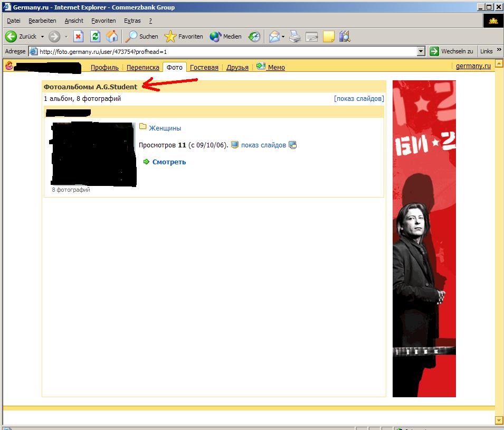Screen dimensions: 504x430
Task: Switch to the Гостевая tab
Action: tap(204, 67)
